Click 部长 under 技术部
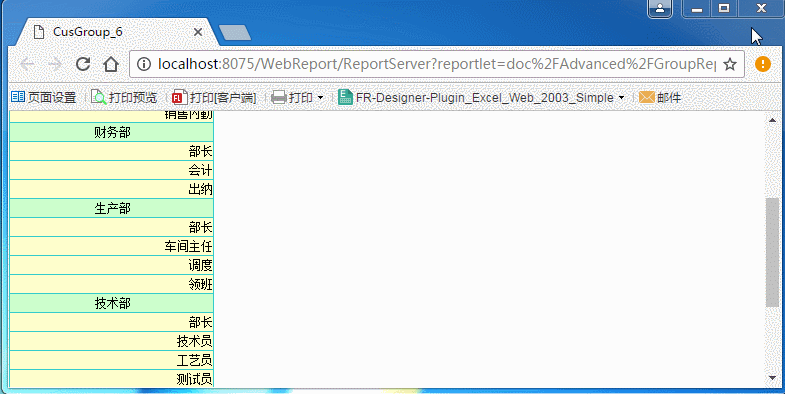 (112, 322)
